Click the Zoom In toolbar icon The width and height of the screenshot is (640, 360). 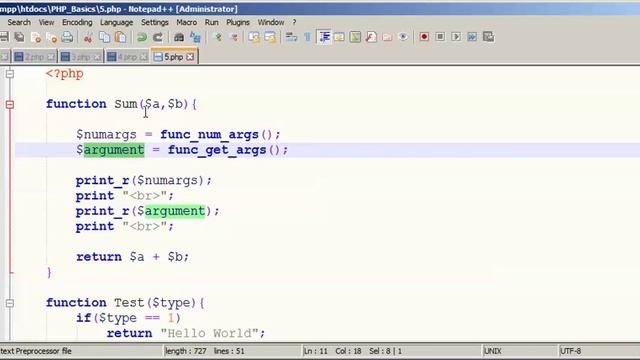tap(217, 37)
